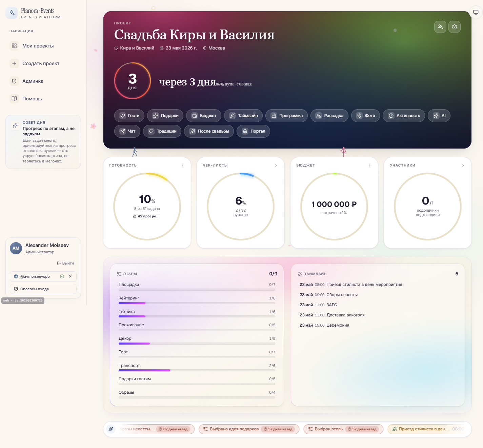This screenshot has width=483, height=448.
Task: Click the Telegram icon beside @avmoiseevspb
Action: tap(16, 276)
